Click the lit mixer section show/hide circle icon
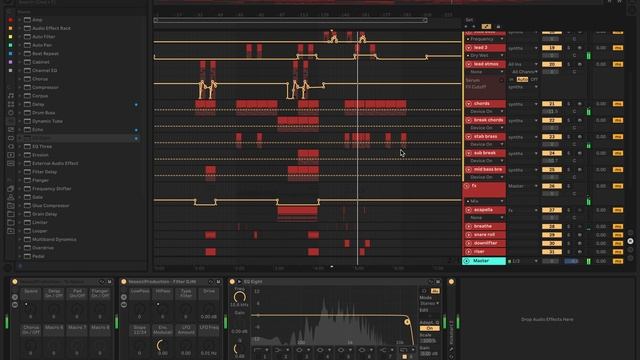This screenshot has width=640, height=360. click(x=630, y=241)
